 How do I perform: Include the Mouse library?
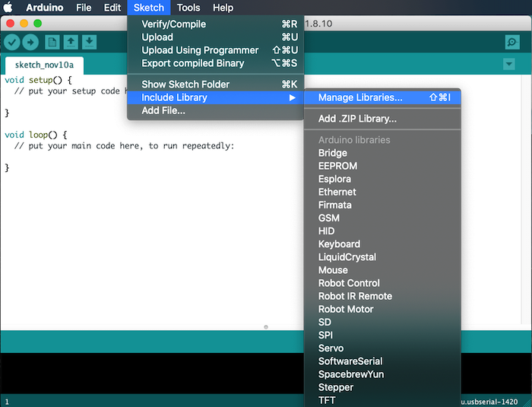click(382, 270)
